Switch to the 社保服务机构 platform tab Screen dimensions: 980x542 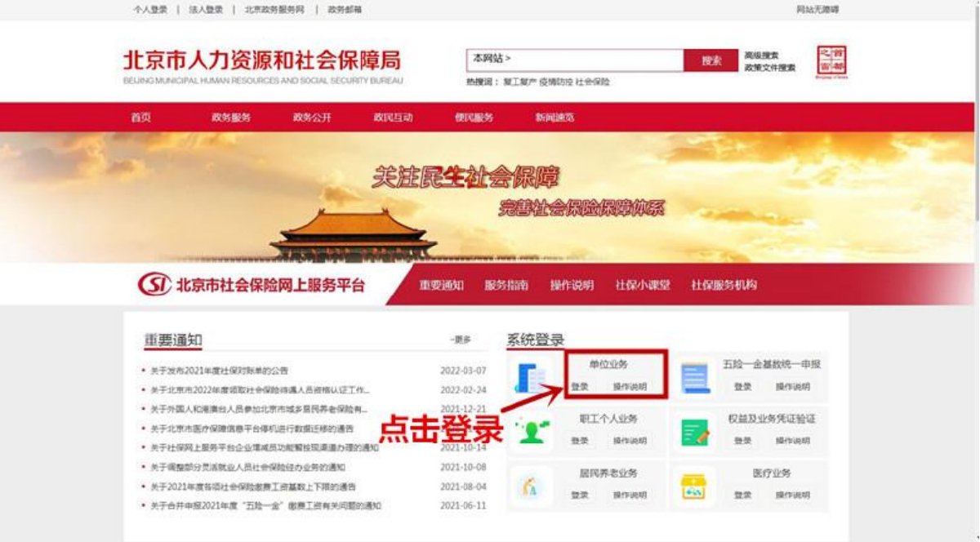[x=724, y=285]
